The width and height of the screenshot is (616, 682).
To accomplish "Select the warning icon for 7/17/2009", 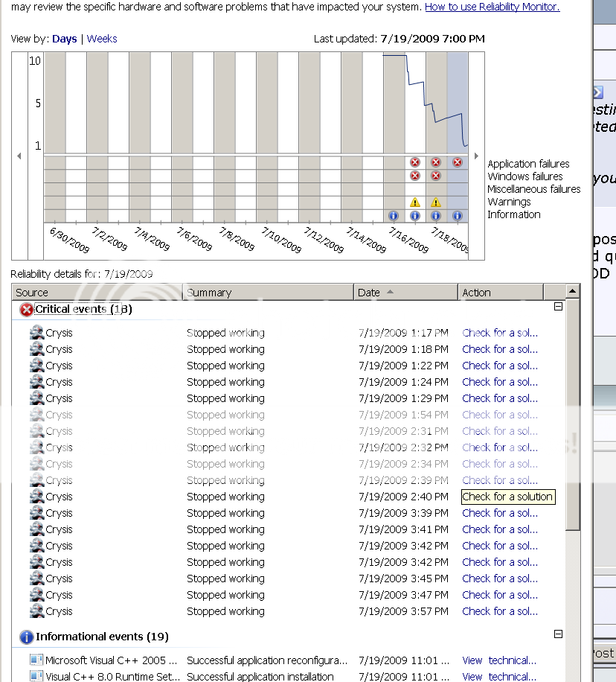I will [415, 203].
